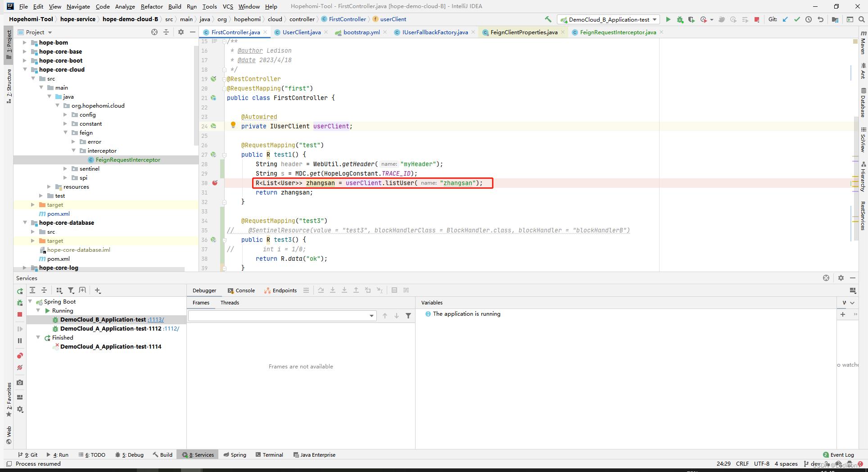Viewport: 868px width, 472px height.
Task: Open the Analyze menu
Action: 125,6
